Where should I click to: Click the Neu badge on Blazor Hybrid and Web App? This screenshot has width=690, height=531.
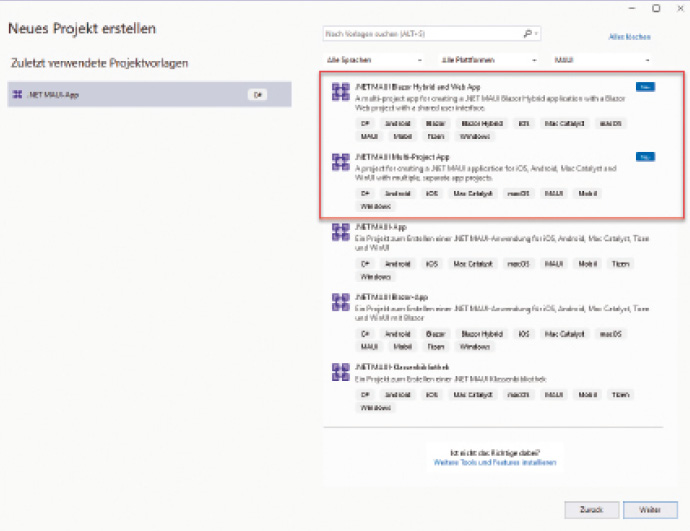click(x=645, y=87)
